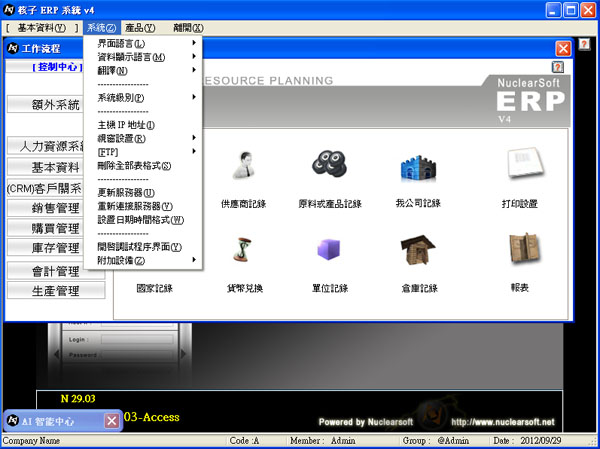Click the 會計管理 sidebar button
600x449 pixels.
[56, 271]
